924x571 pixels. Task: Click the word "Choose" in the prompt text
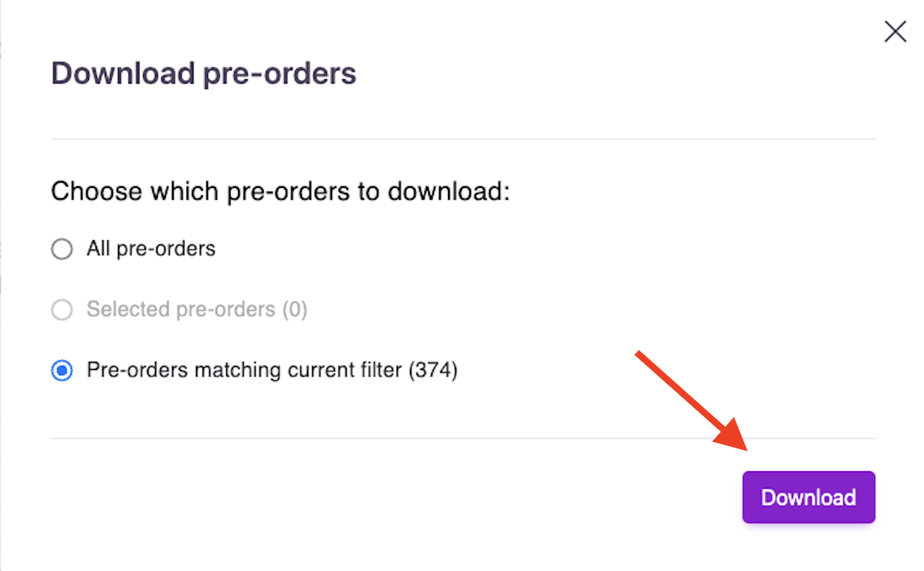[x=95, y=192]
